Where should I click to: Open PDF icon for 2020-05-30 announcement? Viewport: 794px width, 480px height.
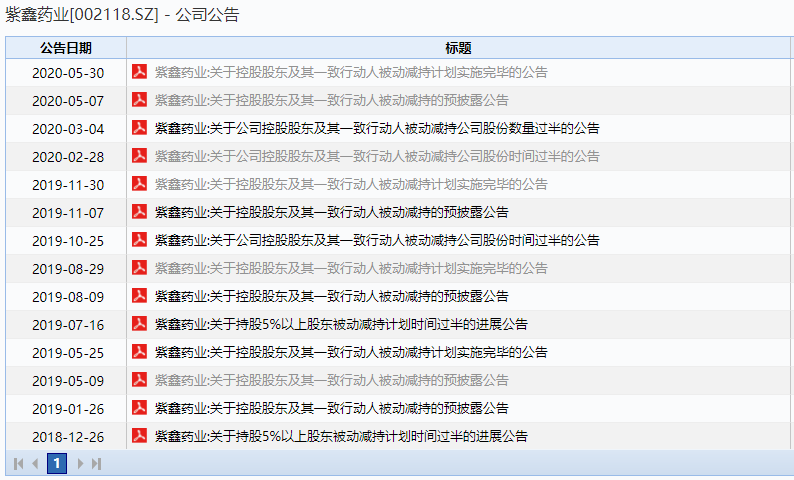[139, 71]
